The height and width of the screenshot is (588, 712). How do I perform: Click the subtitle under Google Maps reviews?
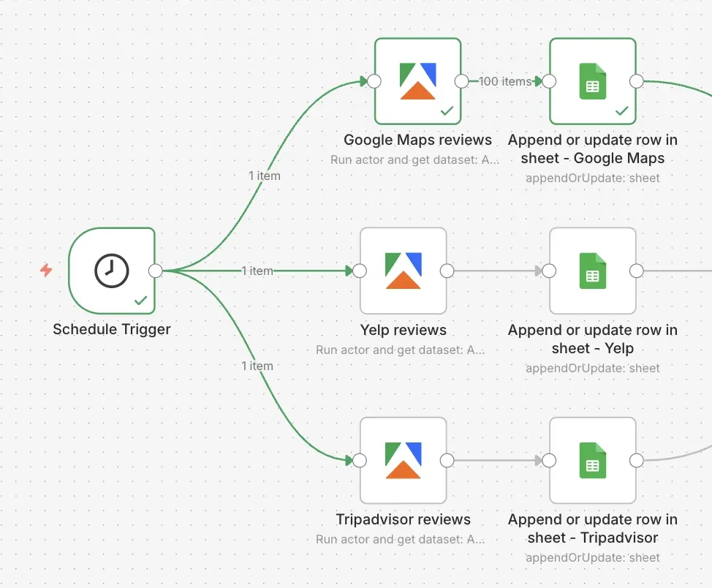(414, 160)
